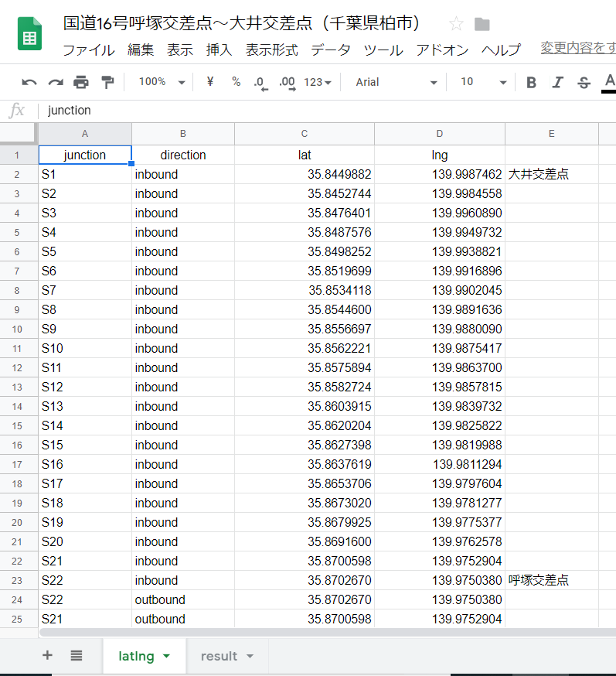Toggle bold formatting
Screen dimensions: 616x676
point(531,82)
